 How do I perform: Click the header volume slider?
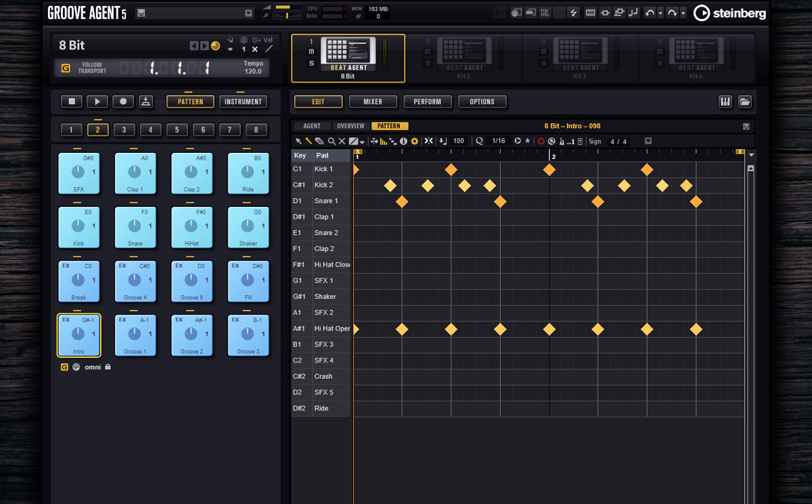[289, 7]
